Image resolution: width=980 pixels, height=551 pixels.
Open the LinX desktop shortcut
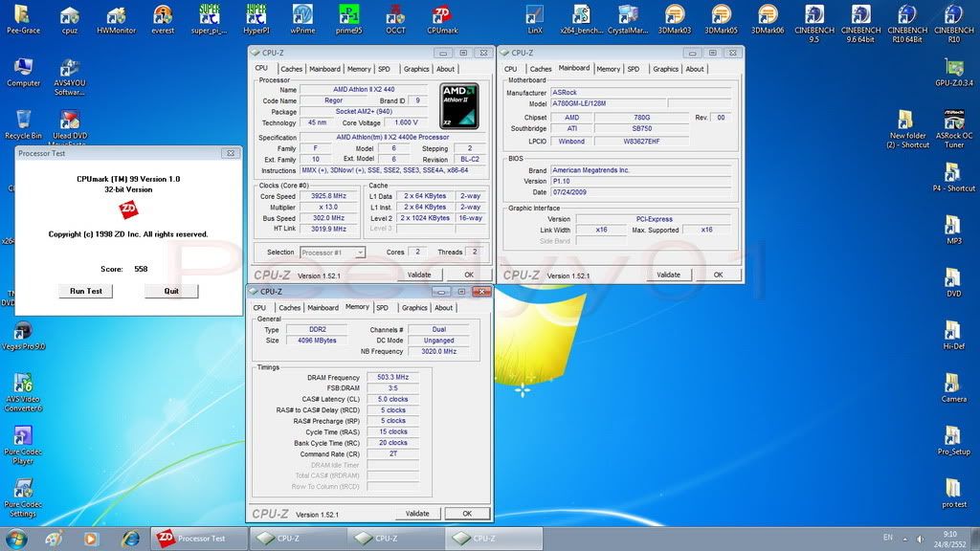(x=535, y=19)
